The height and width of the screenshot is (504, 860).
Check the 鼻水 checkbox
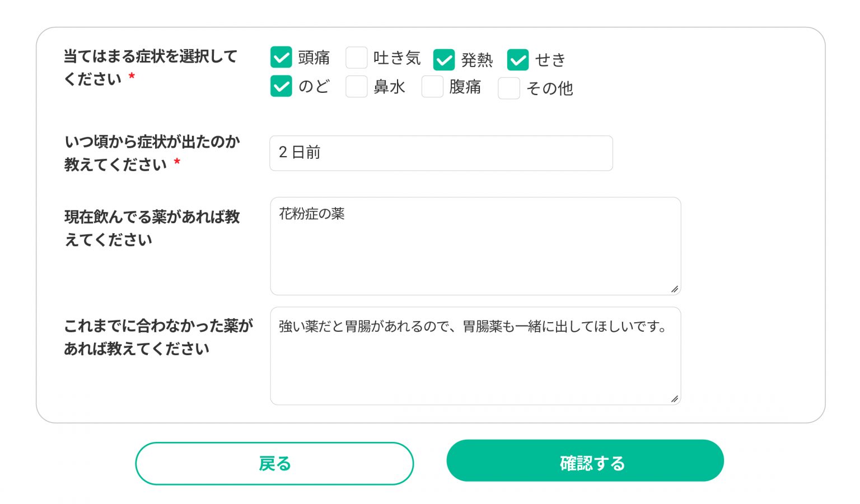click(356, 86)
